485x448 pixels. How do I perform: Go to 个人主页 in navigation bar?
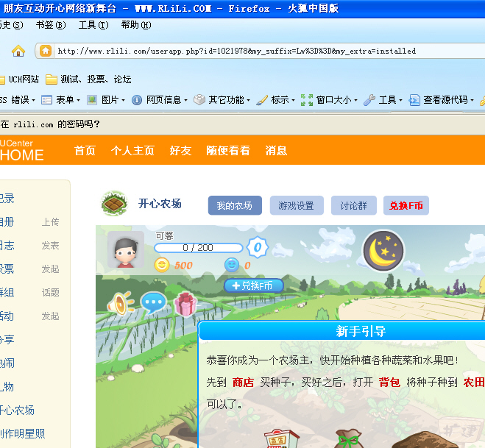tap(132, 151)
